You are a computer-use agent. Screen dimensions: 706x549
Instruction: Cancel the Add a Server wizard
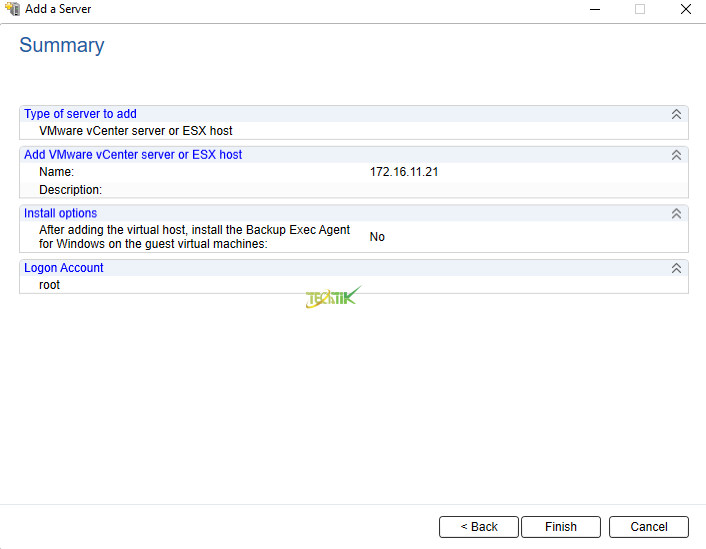pos(649,527)
